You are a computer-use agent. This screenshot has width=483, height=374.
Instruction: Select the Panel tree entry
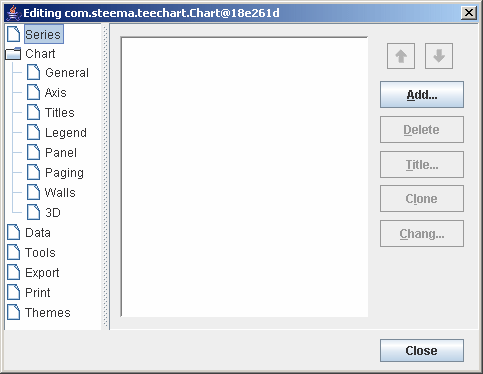(x=61, y=153)
